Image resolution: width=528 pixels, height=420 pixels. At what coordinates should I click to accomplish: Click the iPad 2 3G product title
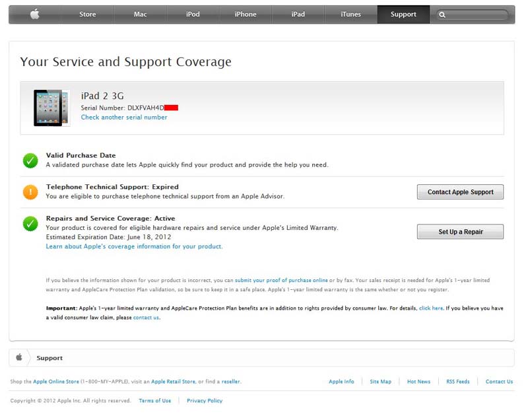(102, 96)
